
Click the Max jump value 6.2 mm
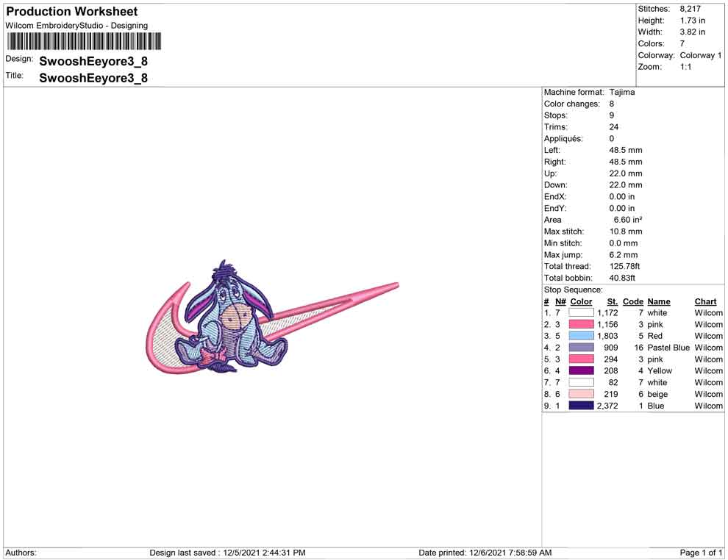point(624,255)
